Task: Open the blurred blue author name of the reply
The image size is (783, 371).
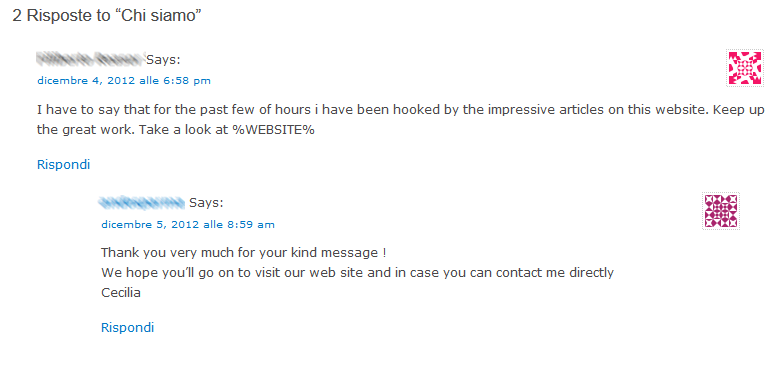Action: [x=142, y=203]
